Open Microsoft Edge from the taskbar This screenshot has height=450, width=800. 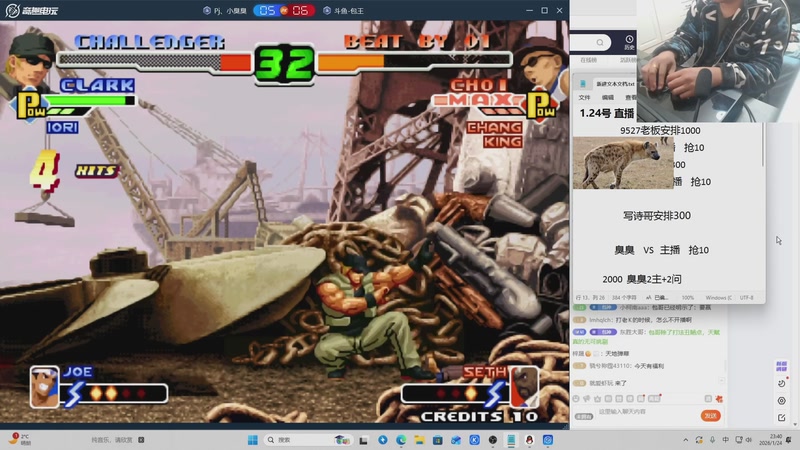tap(401, 440)
